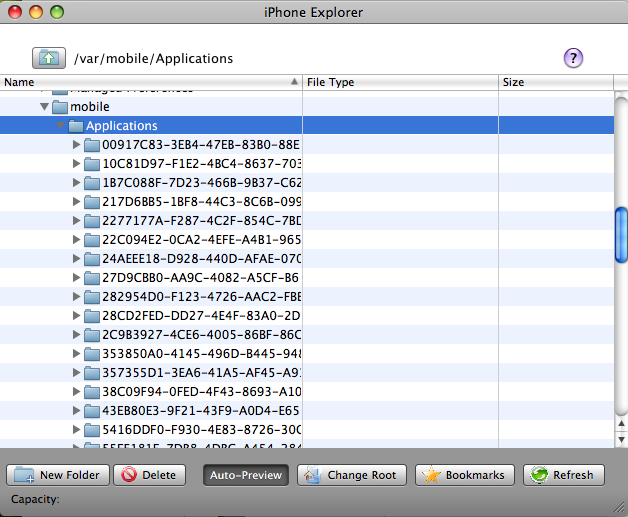Expand the 217D6BB5-1BF8 folder triangle

click(76, 201)
